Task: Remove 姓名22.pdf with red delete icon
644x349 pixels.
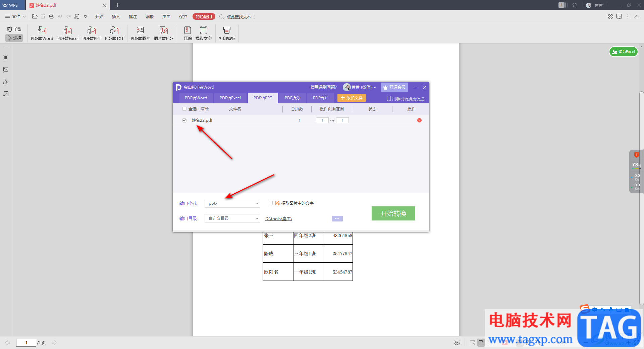Action: point(419,120)
